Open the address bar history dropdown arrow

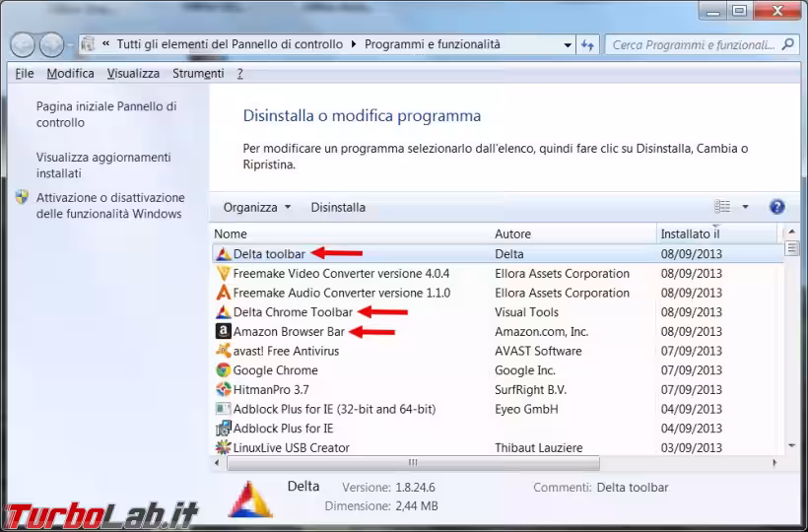pos(568,44)
